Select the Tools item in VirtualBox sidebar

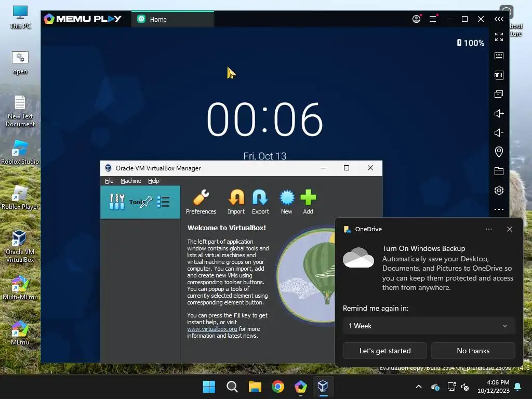(x=140, y=202)
